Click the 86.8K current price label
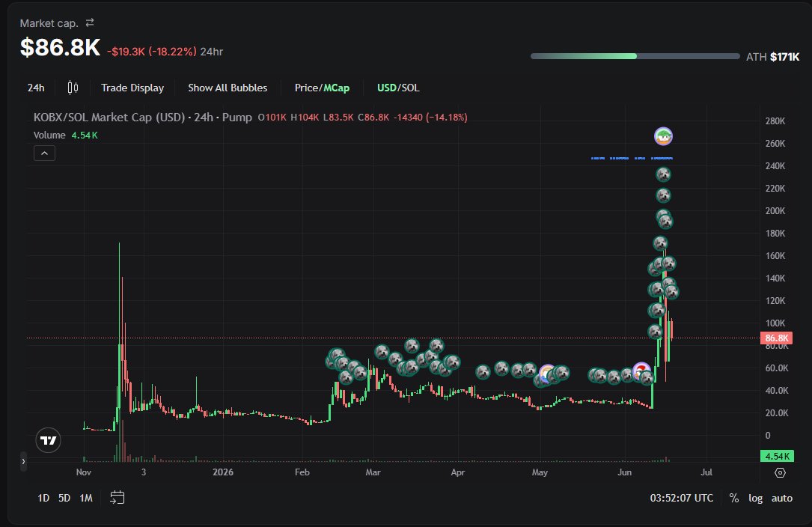This screenshot has height=527, width=812. point(776,338)
